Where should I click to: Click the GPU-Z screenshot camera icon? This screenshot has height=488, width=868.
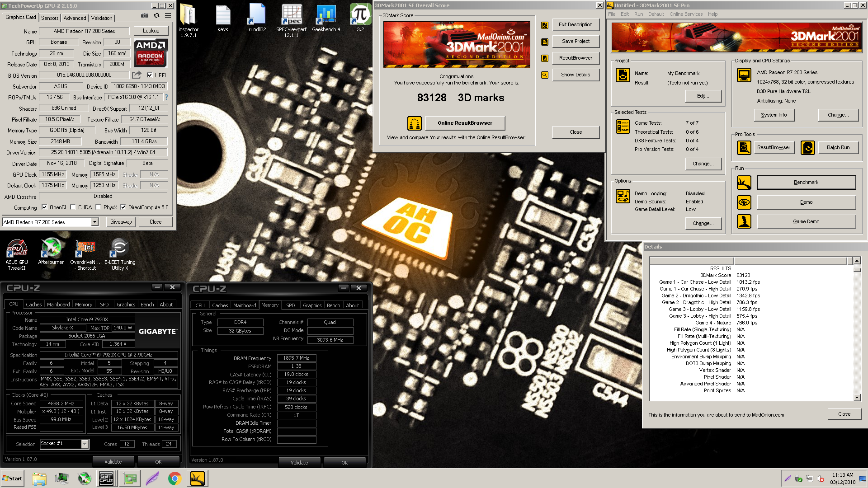tap(145, 15)
